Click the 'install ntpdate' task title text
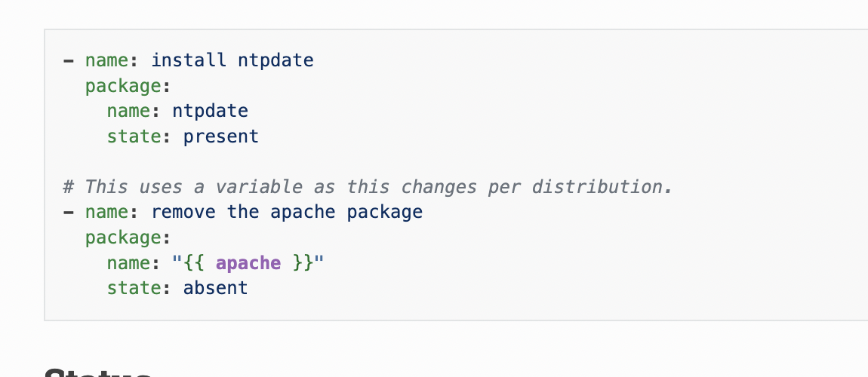This screenshot has width=868, height=377. click(232, 60)
